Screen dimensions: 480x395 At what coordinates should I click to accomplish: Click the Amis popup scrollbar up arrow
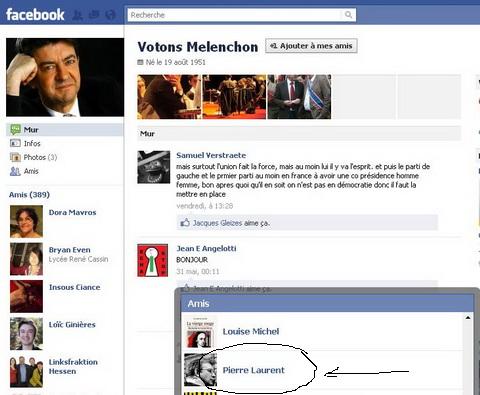(x=468, y=318)
